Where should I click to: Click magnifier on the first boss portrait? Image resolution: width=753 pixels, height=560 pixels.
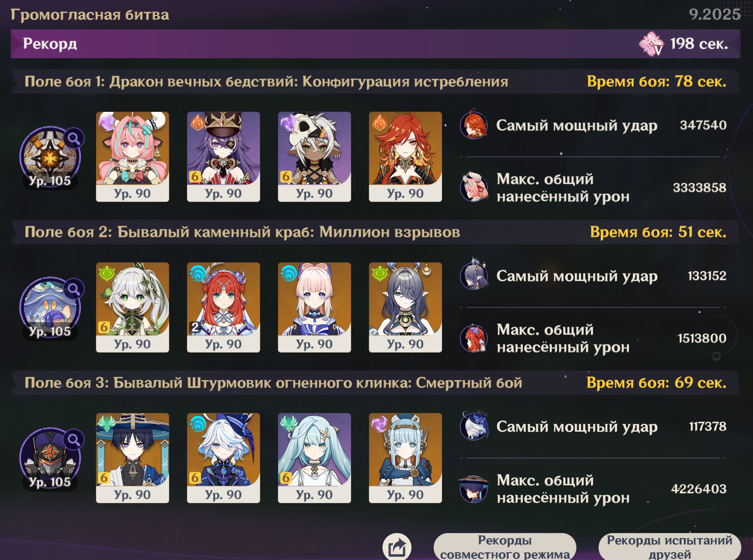(x=74, y=139)
